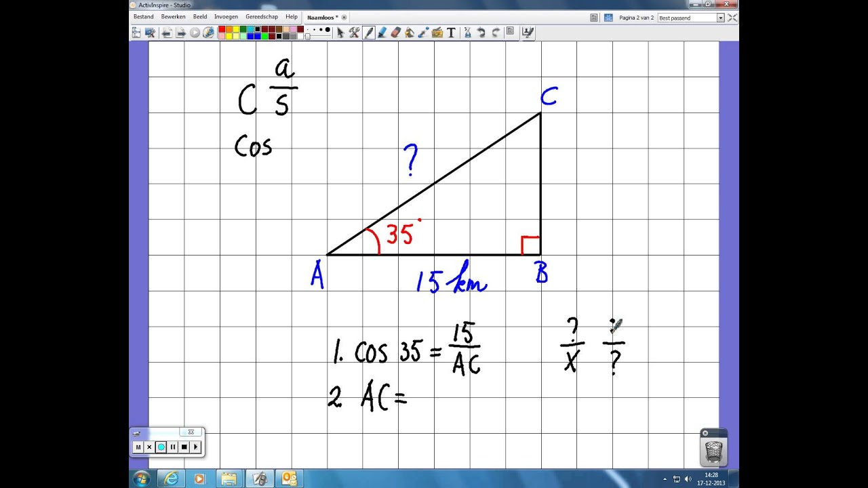The image size is (868, 488).
Task: Click the Undo arrow
Action: point(481,32)
